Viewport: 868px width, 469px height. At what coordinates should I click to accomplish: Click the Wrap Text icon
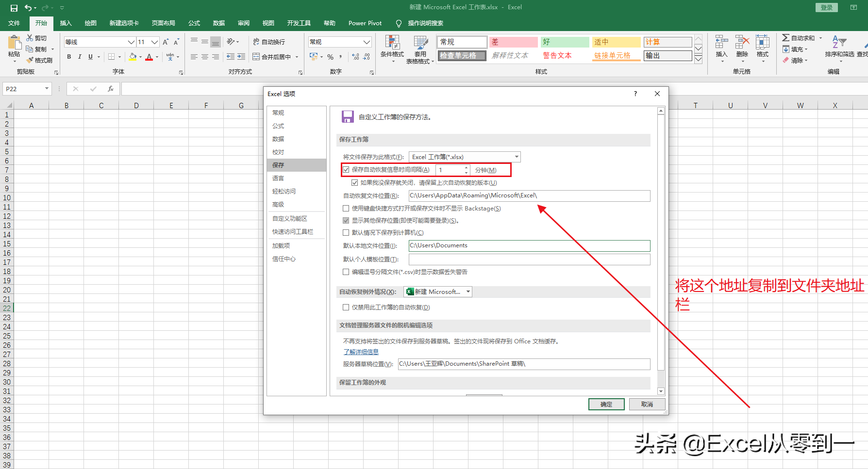tap(256, 42)
